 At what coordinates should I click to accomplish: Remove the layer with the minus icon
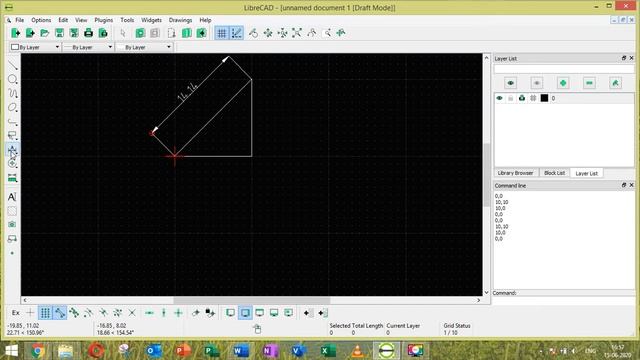(x=589, y=83)
